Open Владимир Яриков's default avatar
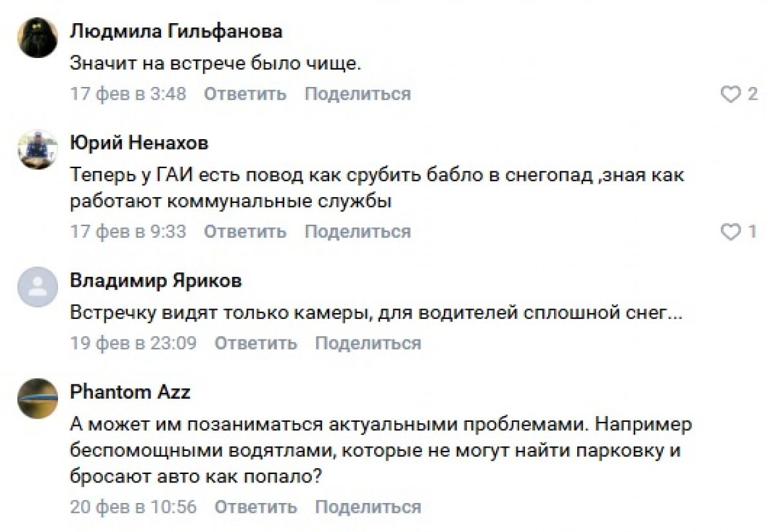 click(x=38, y=287)
